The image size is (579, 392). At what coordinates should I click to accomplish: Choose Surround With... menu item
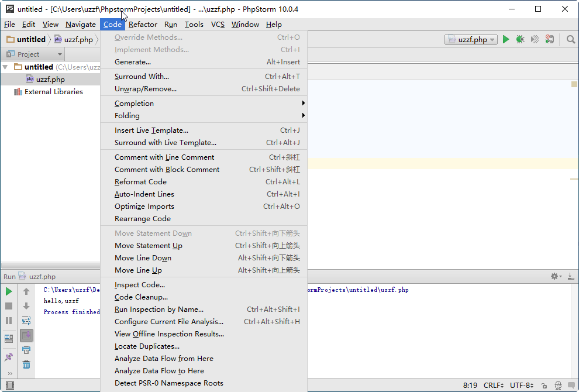click(204, 77)
